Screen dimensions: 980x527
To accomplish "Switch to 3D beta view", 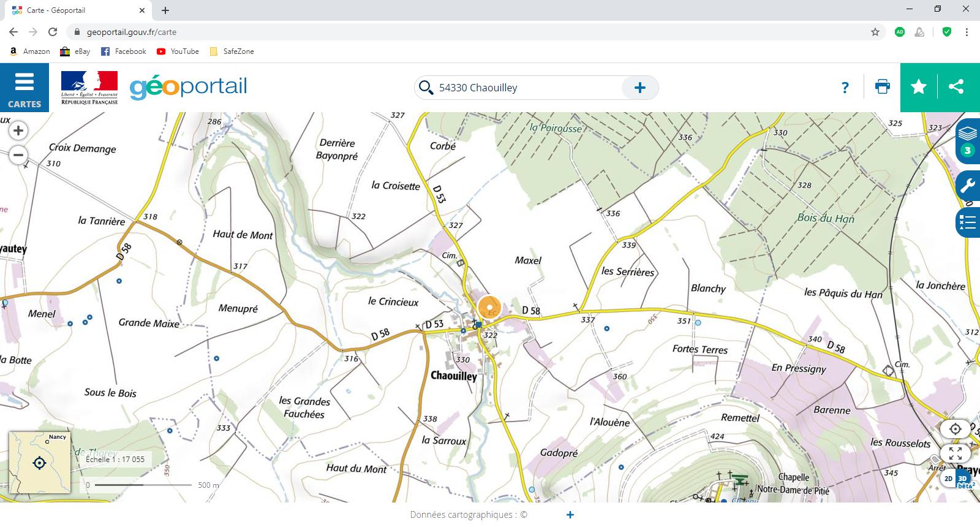I will [x=964, y=480].
